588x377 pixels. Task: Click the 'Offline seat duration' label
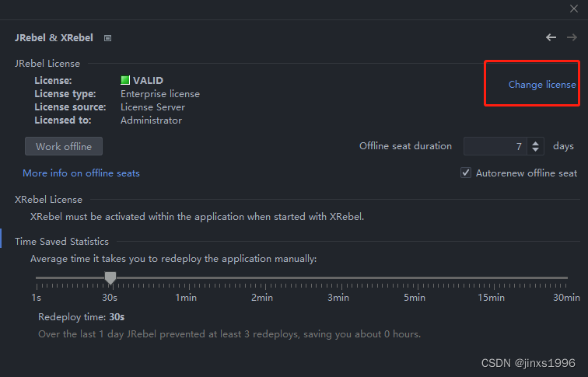[x=405, y=146]
